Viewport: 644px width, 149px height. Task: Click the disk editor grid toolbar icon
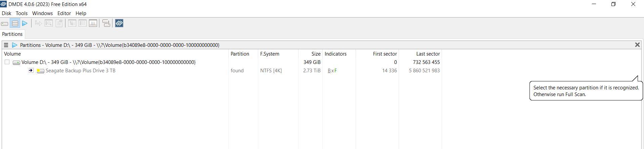(x=93, y=23)
